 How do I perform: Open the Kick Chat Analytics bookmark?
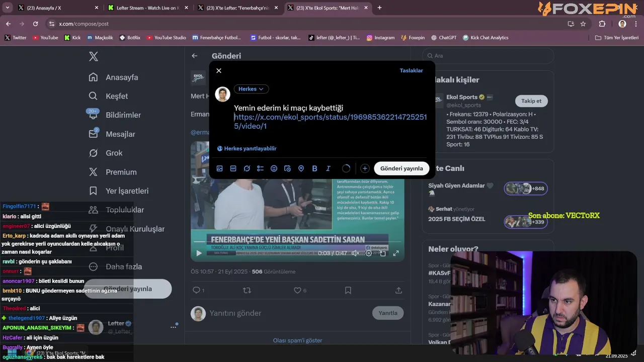point(486,38)
